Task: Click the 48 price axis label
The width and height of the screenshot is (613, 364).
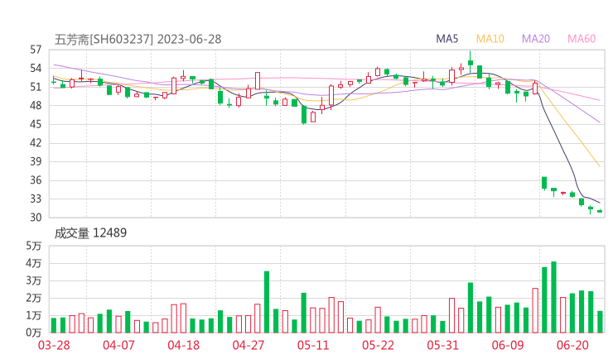Action: click(36, 105)
